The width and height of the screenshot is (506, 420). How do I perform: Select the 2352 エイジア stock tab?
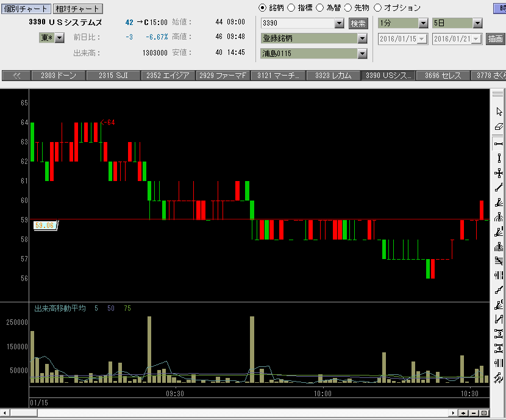[168, 76]
